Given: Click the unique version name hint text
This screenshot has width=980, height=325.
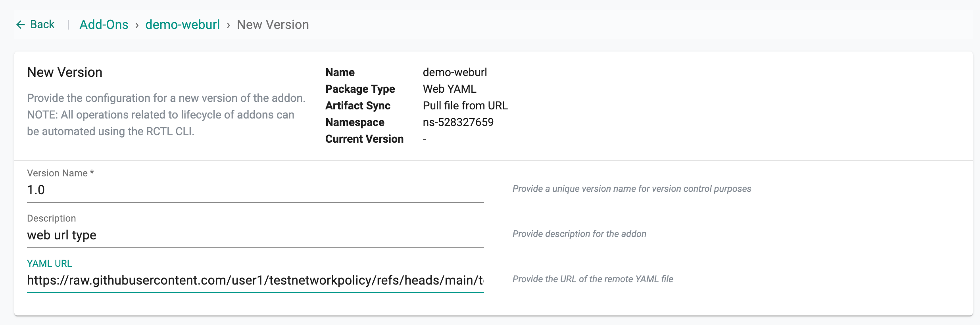Looking at the screenshot, I should pos(632,189).
